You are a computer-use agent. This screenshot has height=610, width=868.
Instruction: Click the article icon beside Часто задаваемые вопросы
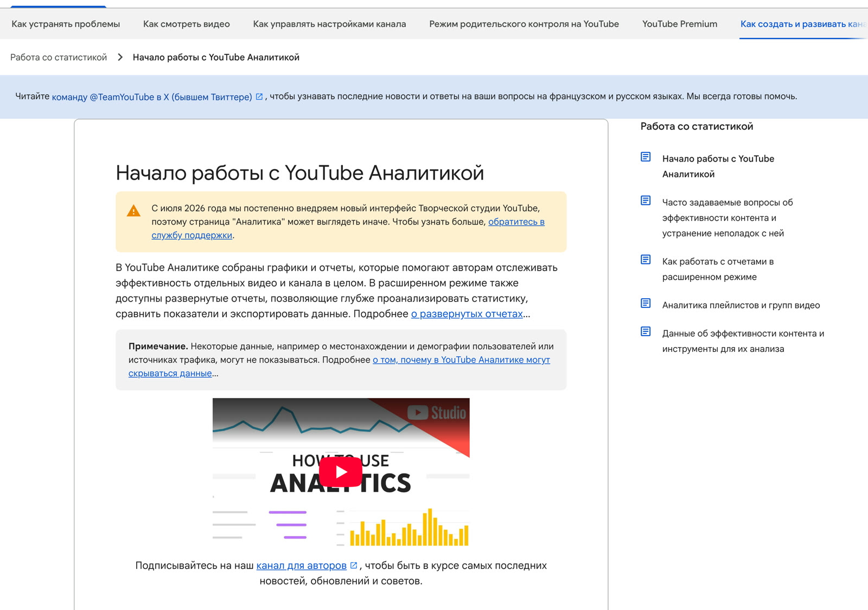(x=646, y=201)
